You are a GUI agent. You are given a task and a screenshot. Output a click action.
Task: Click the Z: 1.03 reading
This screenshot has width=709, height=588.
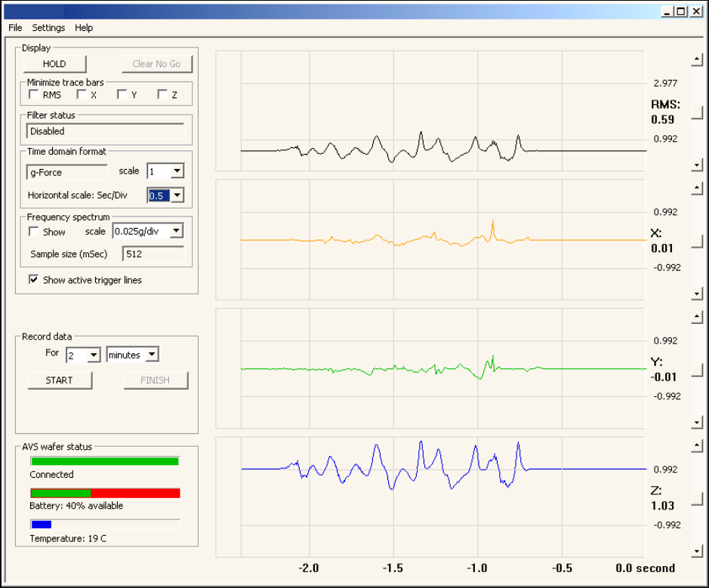[662, 498]
